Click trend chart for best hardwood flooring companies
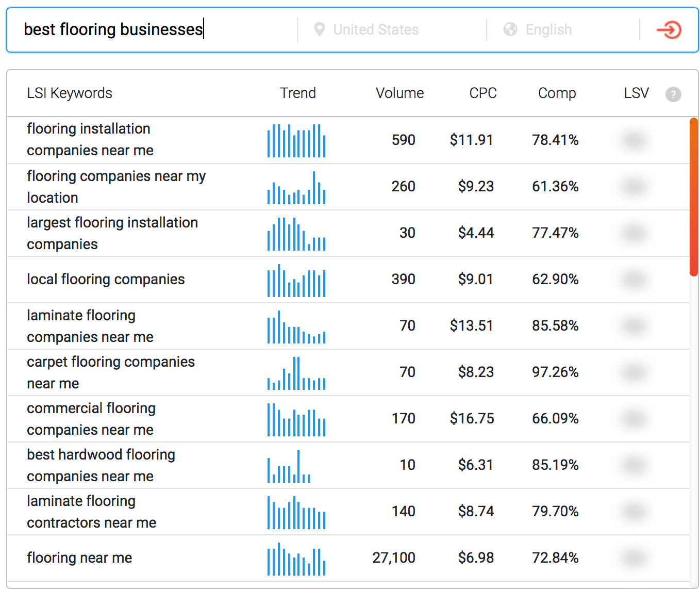Screen dimensions: 700x589 (289, 466)
